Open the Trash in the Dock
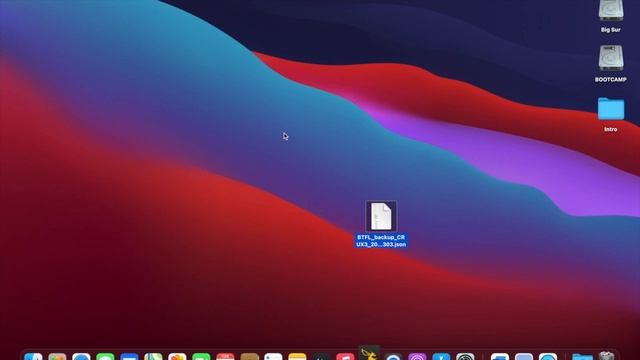Image resolution: width=640 pixels, height=360 pixels. click(607, 356)
